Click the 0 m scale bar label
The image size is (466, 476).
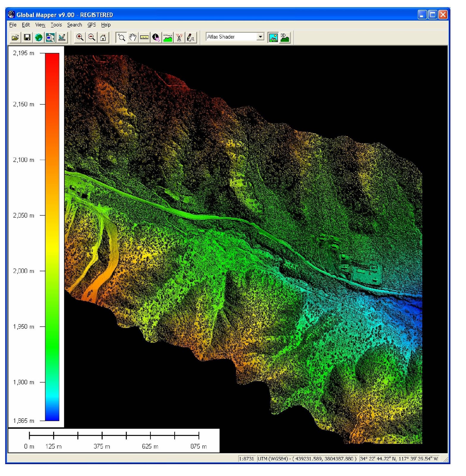tap(29, 447)
